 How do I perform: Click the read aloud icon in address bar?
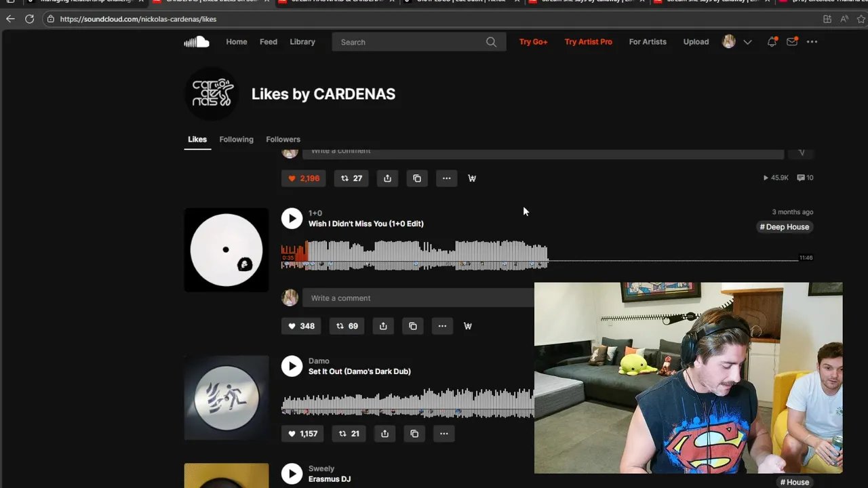[844, 19]
